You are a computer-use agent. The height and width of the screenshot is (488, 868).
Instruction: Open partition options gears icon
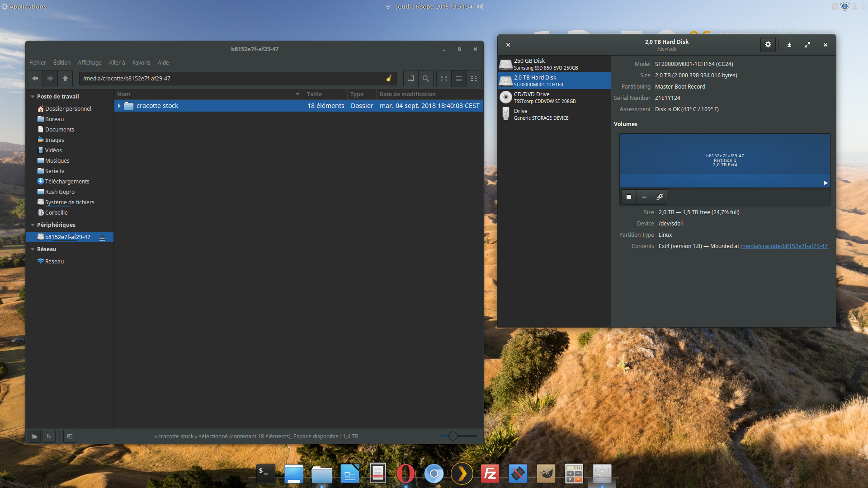660,197
